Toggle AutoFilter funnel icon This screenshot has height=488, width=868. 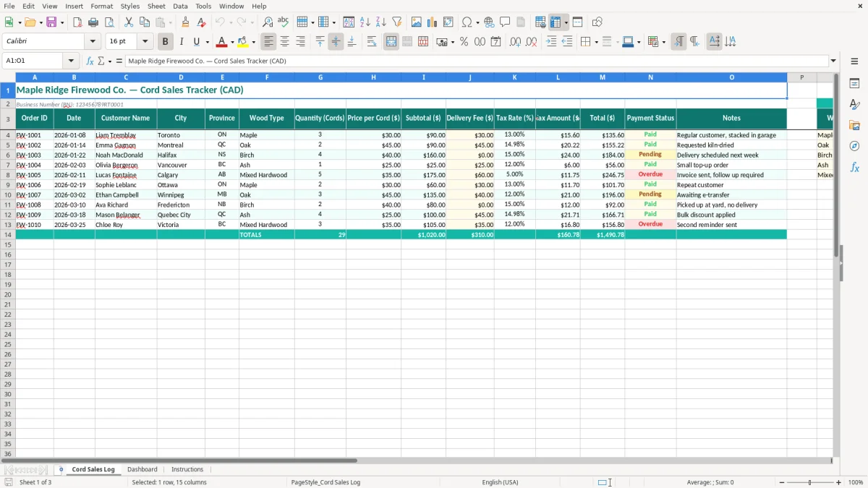click(x=396, y=22)
